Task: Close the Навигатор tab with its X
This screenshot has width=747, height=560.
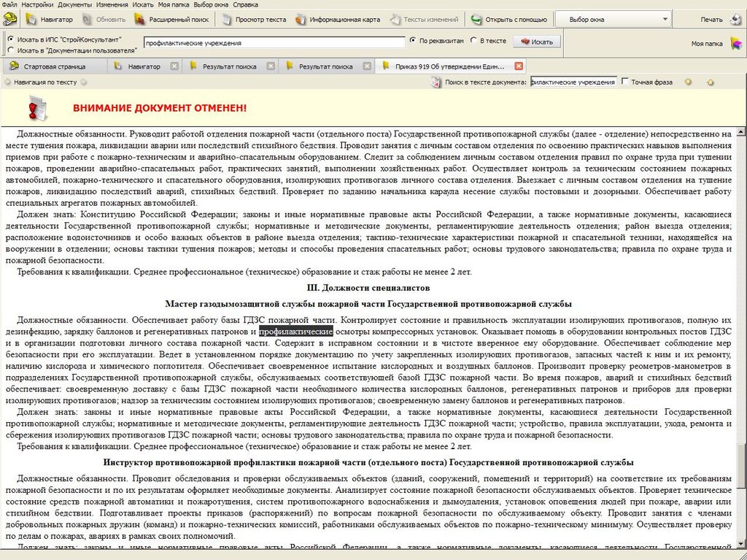Action: [x=174, y=66]
